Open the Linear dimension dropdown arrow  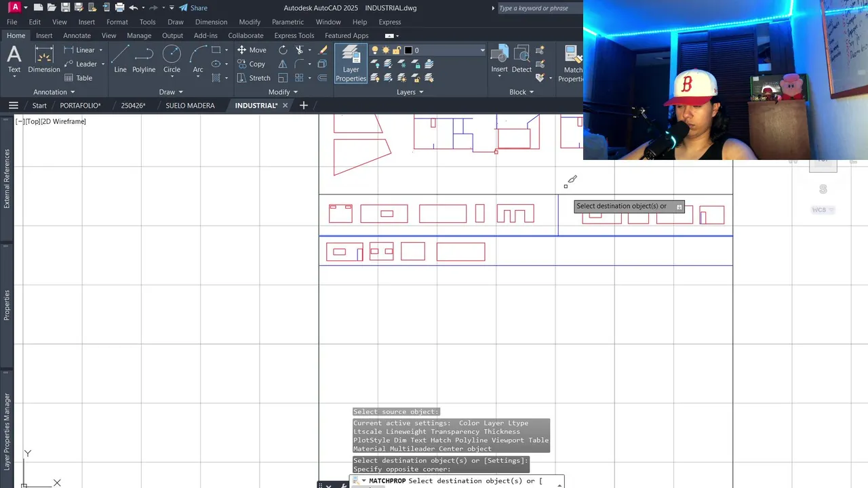tap(101, 50)
